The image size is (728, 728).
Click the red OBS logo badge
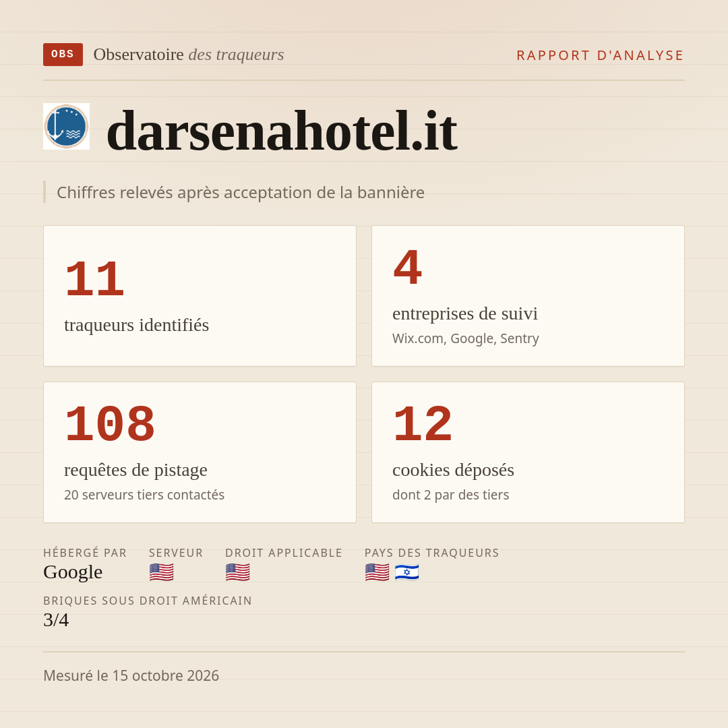pos(63,55)
